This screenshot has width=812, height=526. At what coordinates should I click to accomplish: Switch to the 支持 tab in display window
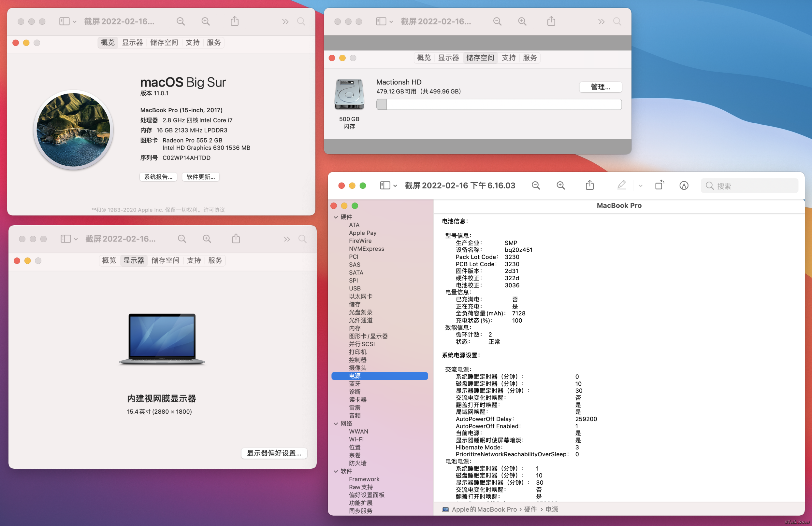click(x=194, y=261)
